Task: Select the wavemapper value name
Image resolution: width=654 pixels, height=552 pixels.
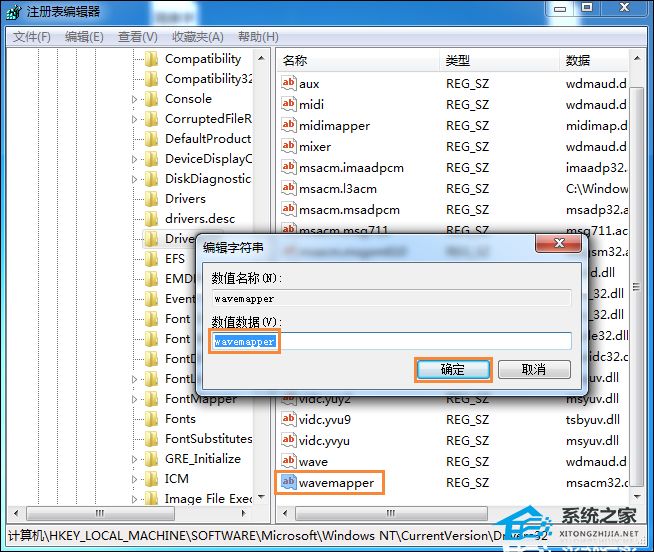Action: click(x=336, y=483)
